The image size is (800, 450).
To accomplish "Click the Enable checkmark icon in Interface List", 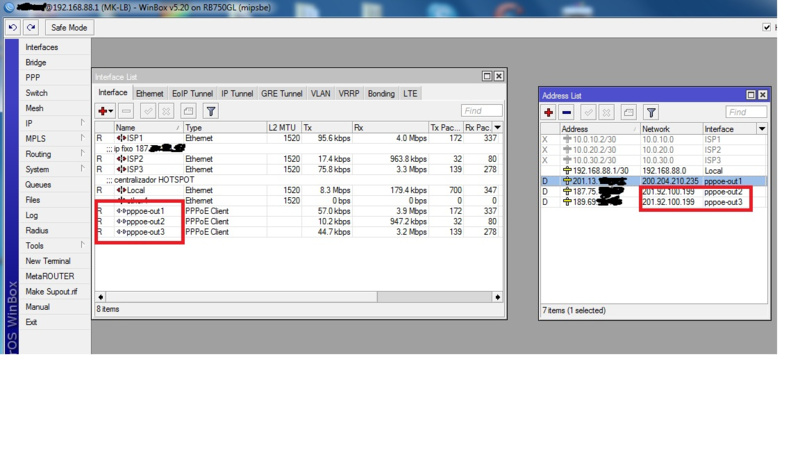I will coord(148,111).
